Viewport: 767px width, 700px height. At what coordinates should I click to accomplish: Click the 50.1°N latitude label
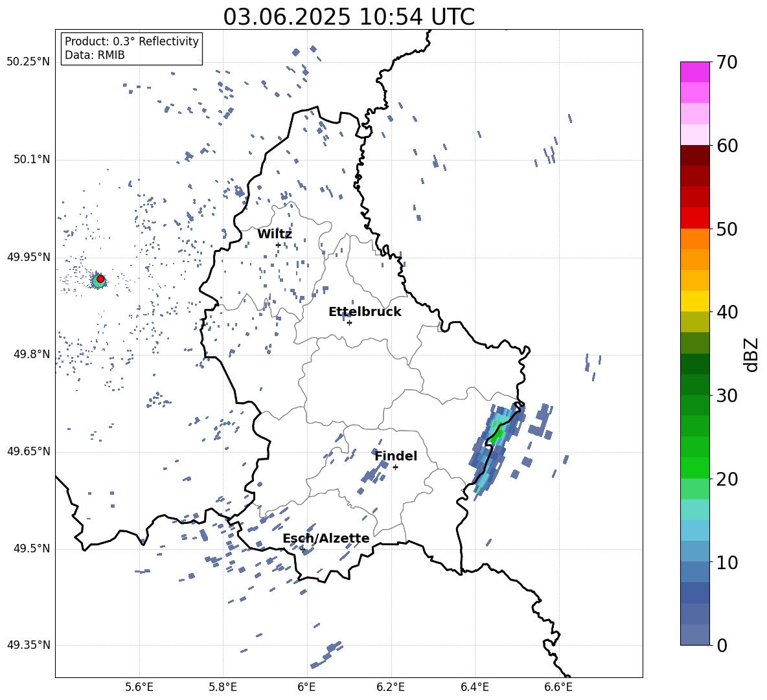pyautogui.click(x=31, y=160)
